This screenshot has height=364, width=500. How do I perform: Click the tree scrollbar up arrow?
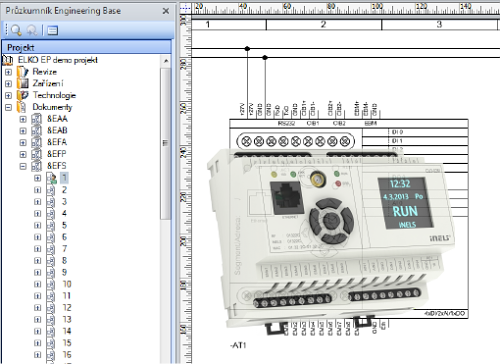point(166,61)
